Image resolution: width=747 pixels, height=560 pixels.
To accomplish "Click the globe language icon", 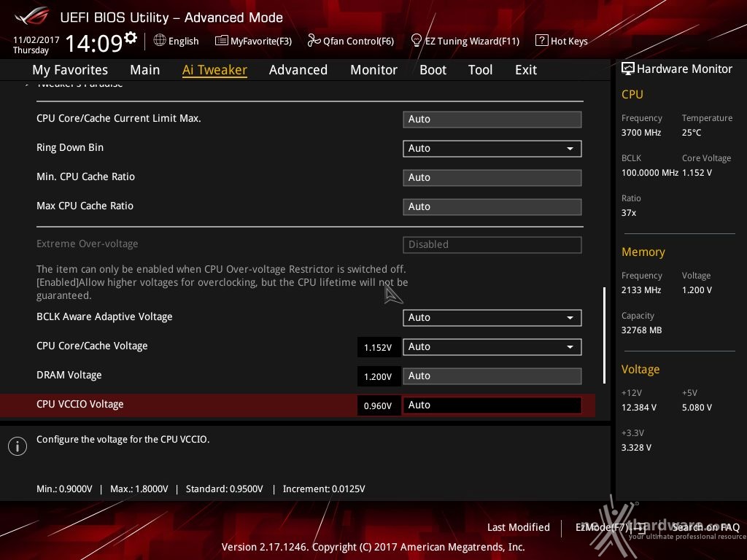I will click(x=160, y=41).
